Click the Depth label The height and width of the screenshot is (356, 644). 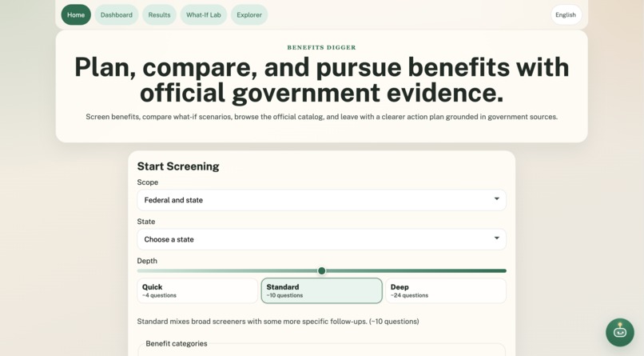147,261
